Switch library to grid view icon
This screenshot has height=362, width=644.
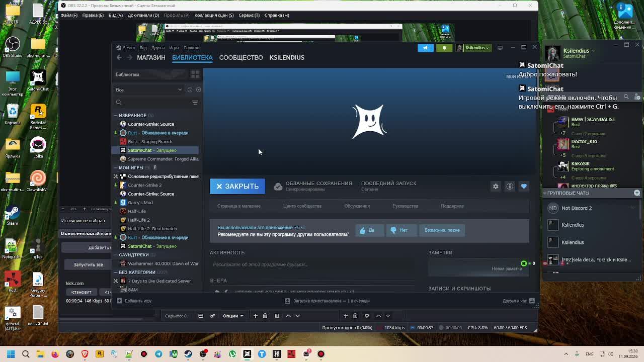coord(195,74)
